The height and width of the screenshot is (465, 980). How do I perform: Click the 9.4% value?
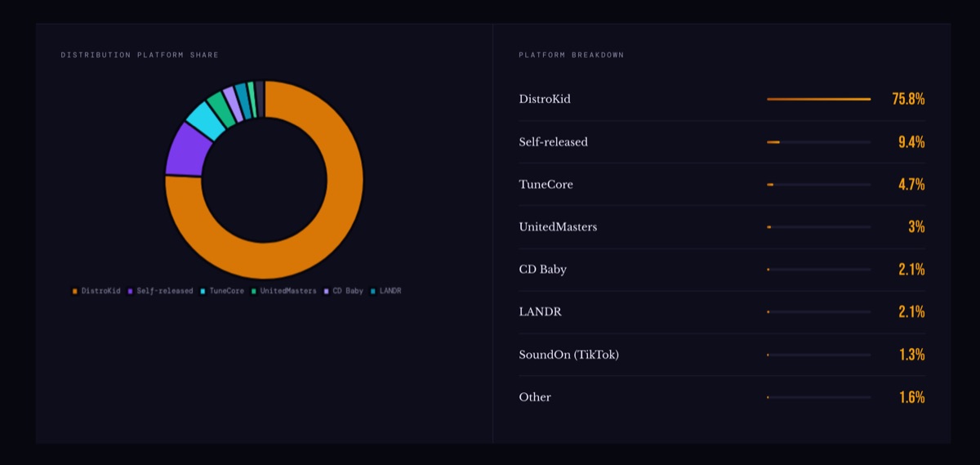pos(911,141)
